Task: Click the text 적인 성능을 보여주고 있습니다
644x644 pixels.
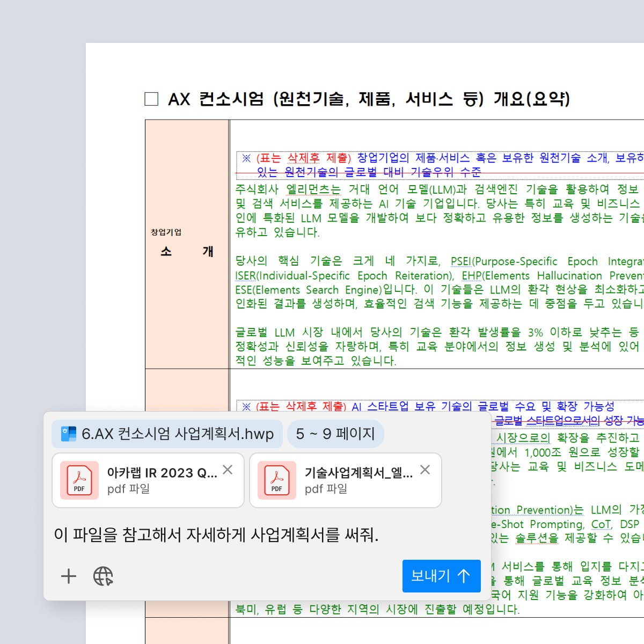Action: point(316,361)
